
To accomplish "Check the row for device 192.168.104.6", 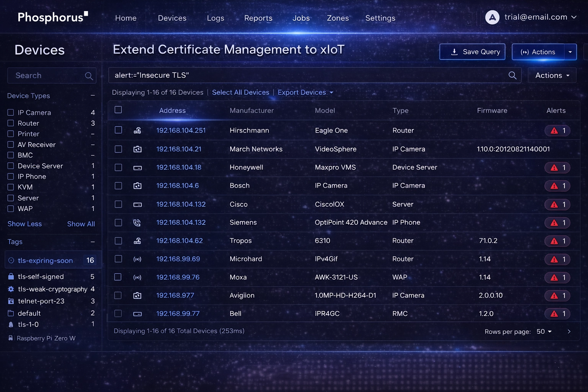I will [118, 186].
